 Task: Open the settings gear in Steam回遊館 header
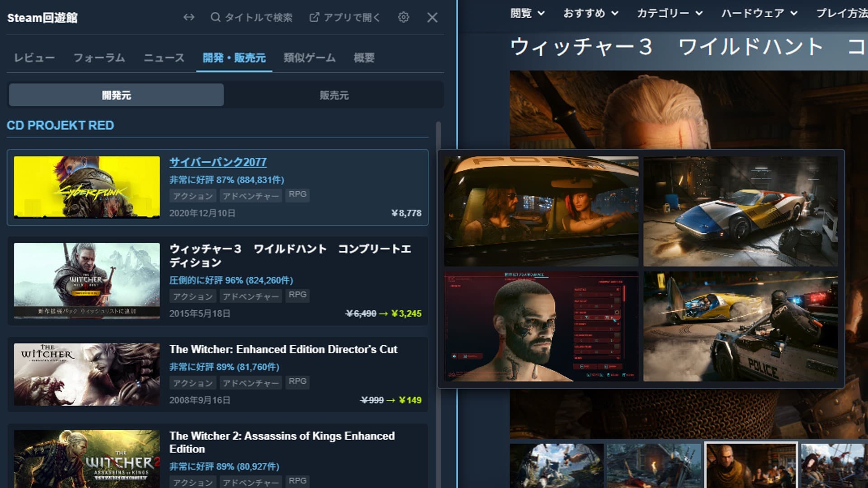point(403,17)
